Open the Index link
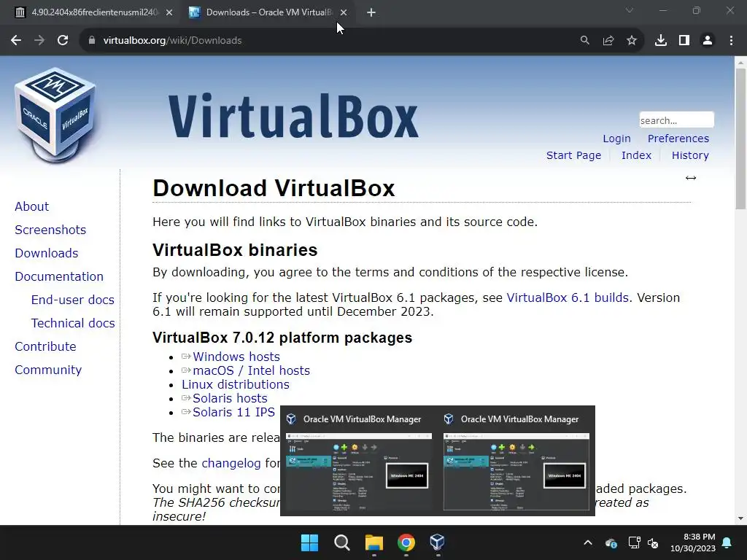The height and width of the screenshot is (560, 747). pos(636,155)
